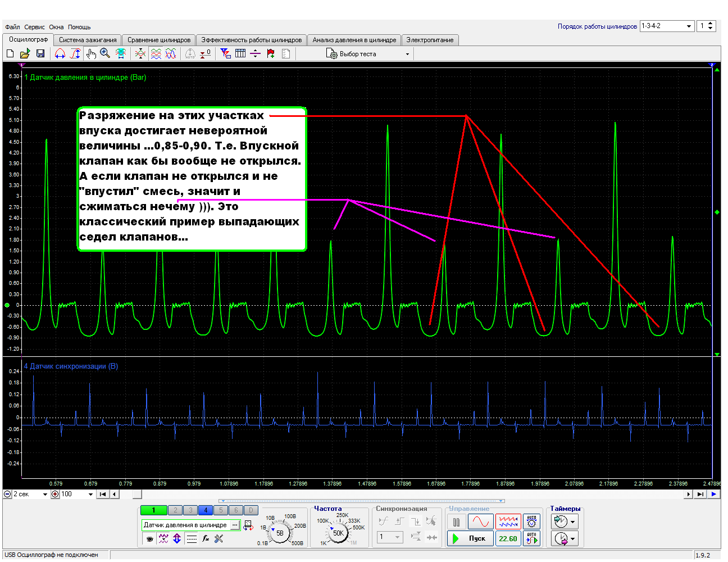Click the blue play arrow at scrollbar end

(x=713, y=494)
